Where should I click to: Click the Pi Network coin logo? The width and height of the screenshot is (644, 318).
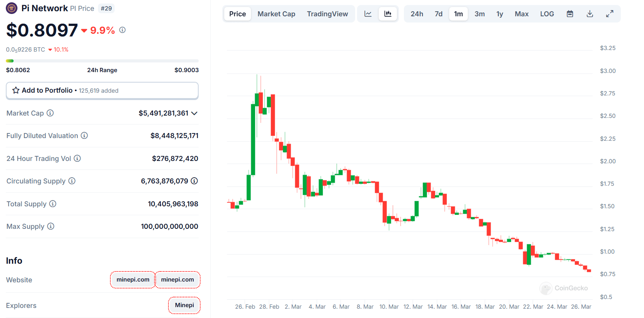[12, 8]
